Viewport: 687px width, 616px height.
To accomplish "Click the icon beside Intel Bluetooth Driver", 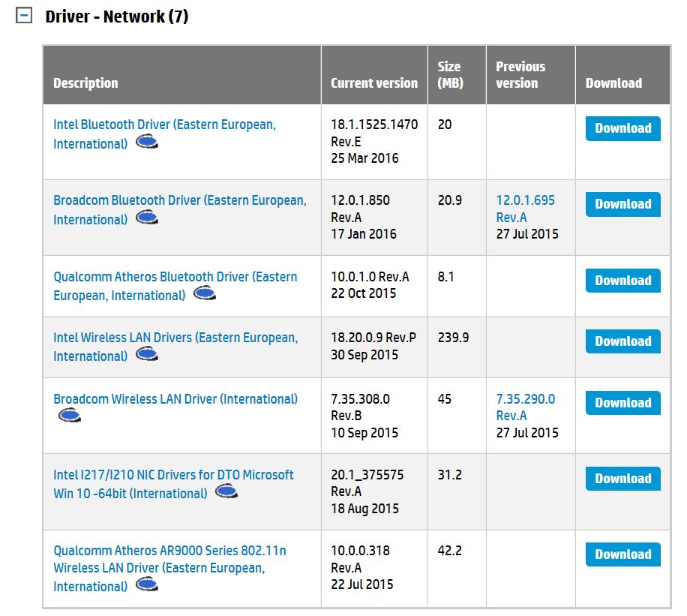I will click(x=147, y=143).
